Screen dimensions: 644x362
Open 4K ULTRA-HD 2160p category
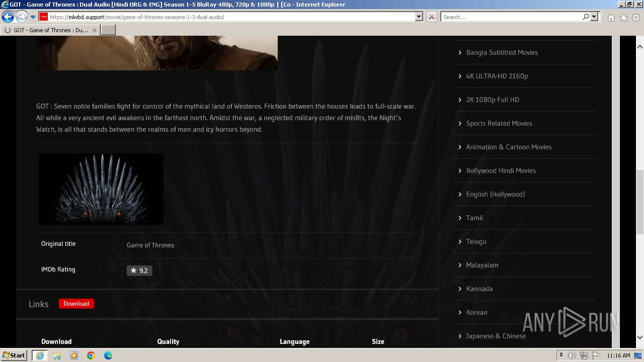pos(497,76)
